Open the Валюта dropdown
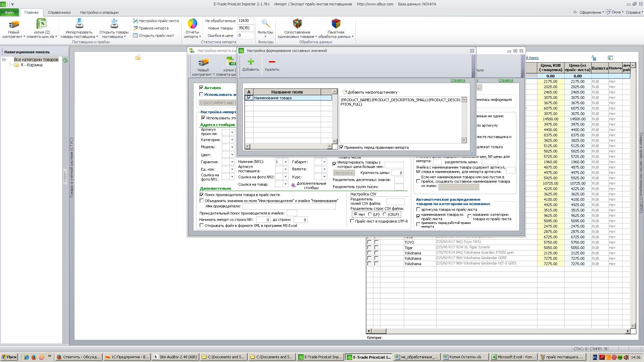 [324, 169]
